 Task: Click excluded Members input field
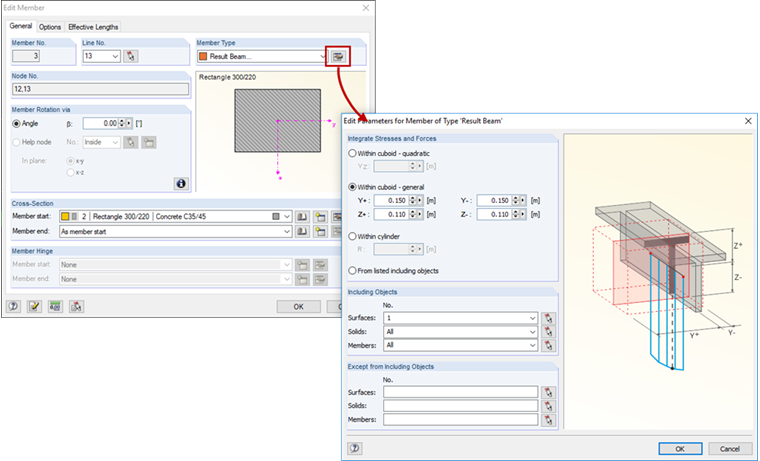click(460, 420)
